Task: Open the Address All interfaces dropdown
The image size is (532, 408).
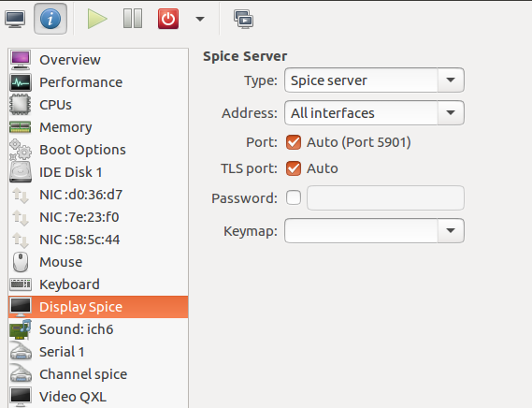Action: click(374, 113)
